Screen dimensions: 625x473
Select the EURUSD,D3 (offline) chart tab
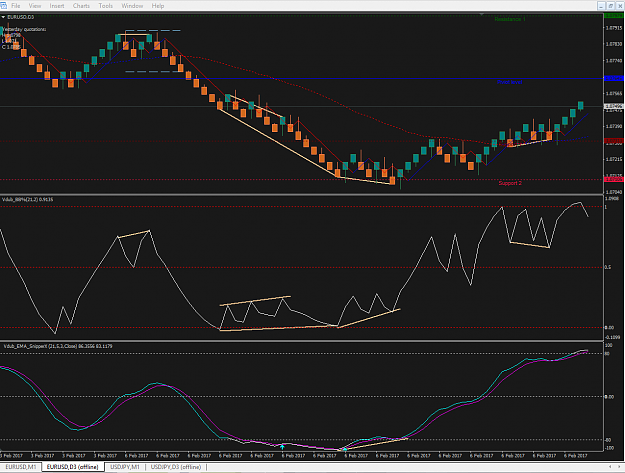pyautogui.click(x=73, y=467)
